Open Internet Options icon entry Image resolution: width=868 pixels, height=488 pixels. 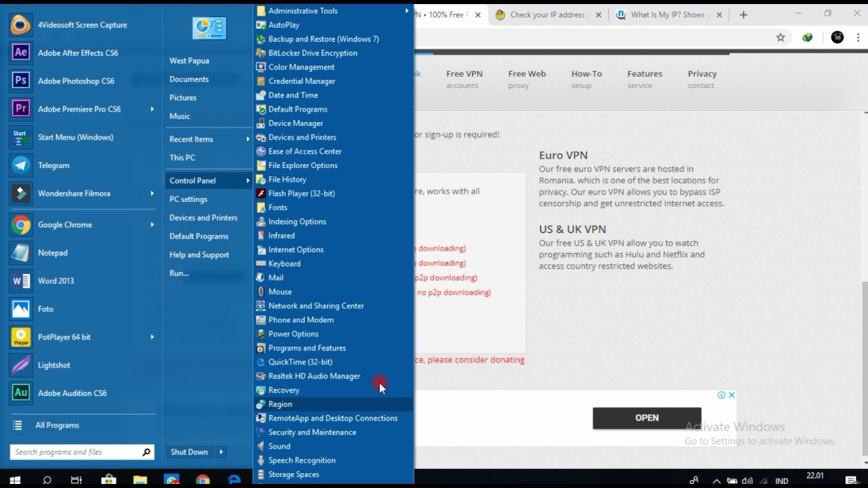coord(261,249)
